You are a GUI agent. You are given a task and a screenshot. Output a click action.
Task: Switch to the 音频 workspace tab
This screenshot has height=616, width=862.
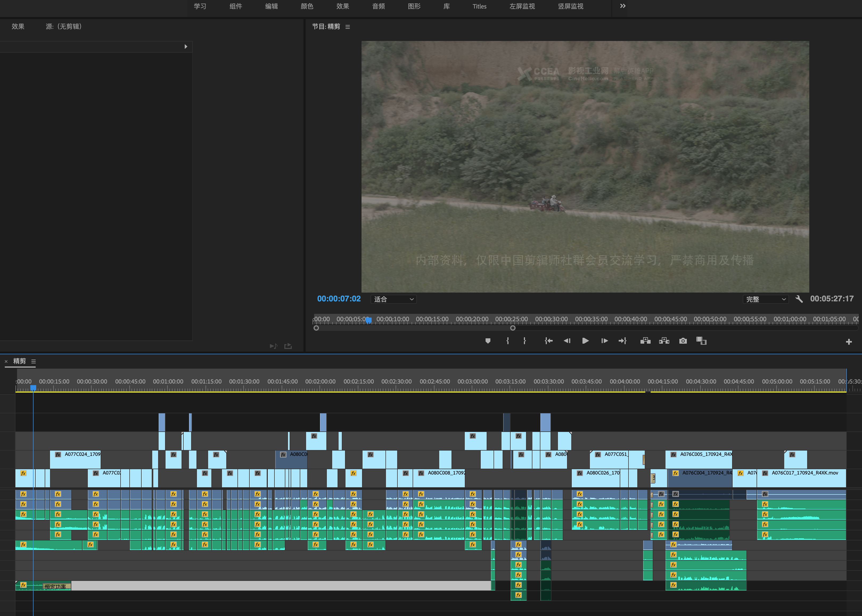[x=378, y=6]
